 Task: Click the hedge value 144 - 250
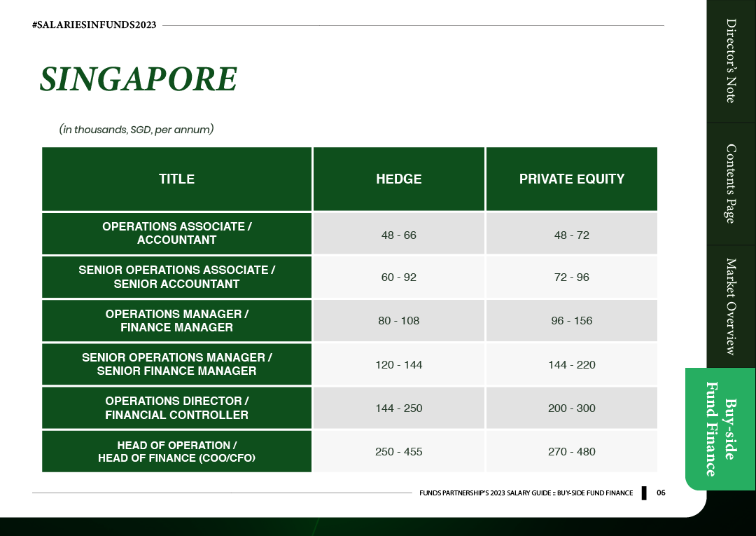399,408
